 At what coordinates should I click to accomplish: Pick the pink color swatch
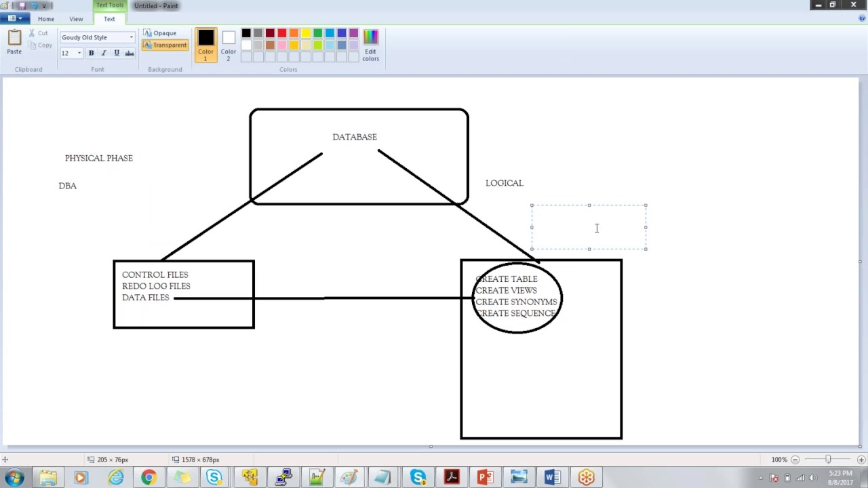click(x=282, y=45)
